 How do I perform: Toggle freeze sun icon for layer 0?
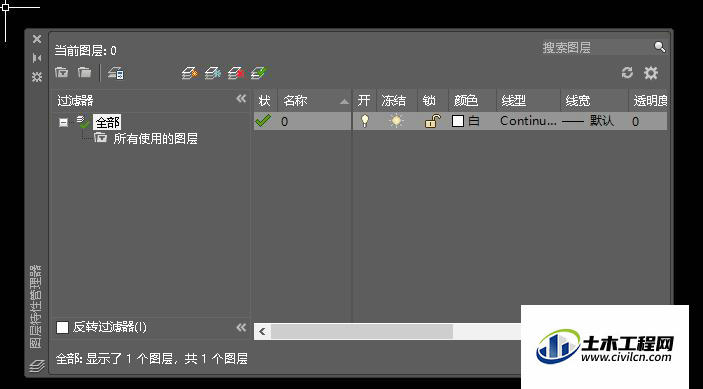[x=396, y=121]
